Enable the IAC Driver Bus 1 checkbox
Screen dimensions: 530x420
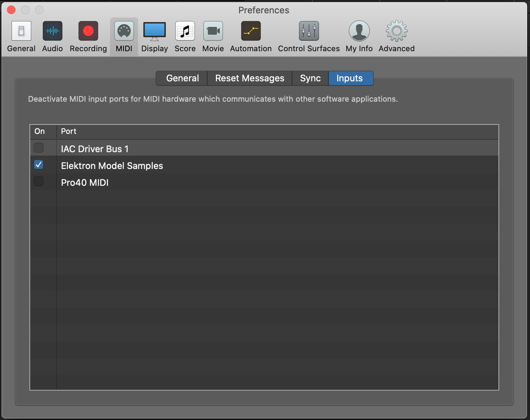pos(39,148)
